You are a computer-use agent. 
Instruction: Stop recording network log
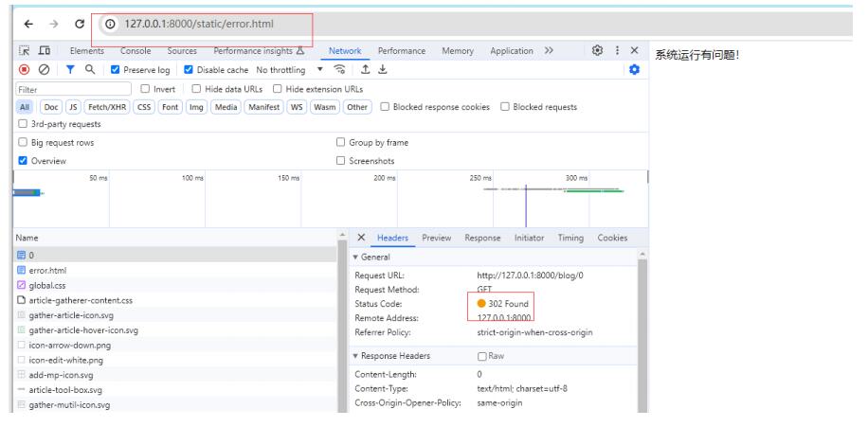pos(24,70)
